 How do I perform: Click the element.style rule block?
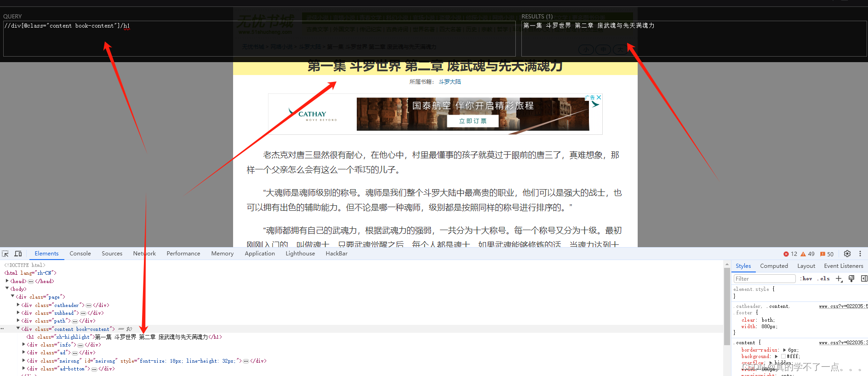[799, 293]
